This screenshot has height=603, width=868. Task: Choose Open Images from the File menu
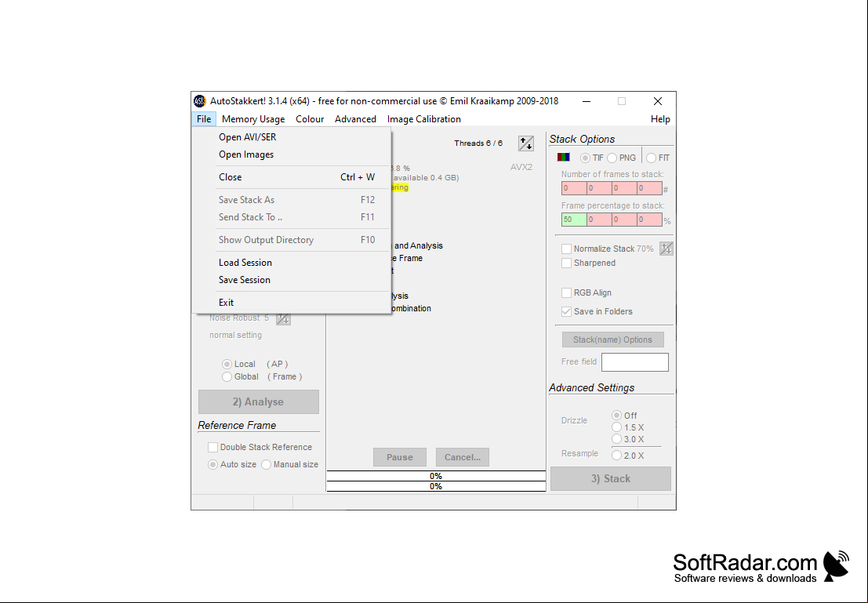tap(291, 154)
